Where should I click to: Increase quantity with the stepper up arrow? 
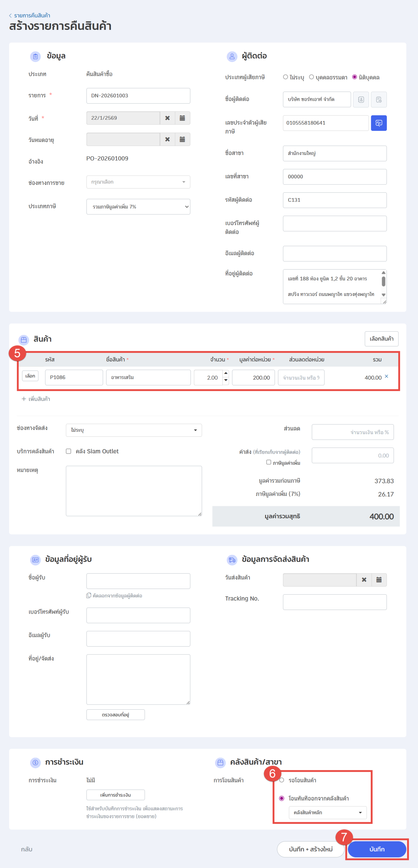(x=226, y=373)
